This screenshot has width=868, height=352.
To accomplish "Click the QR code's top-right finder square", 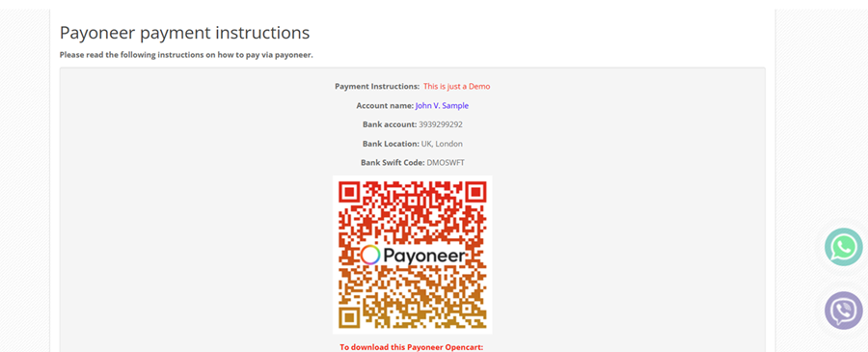I will 475,193.
